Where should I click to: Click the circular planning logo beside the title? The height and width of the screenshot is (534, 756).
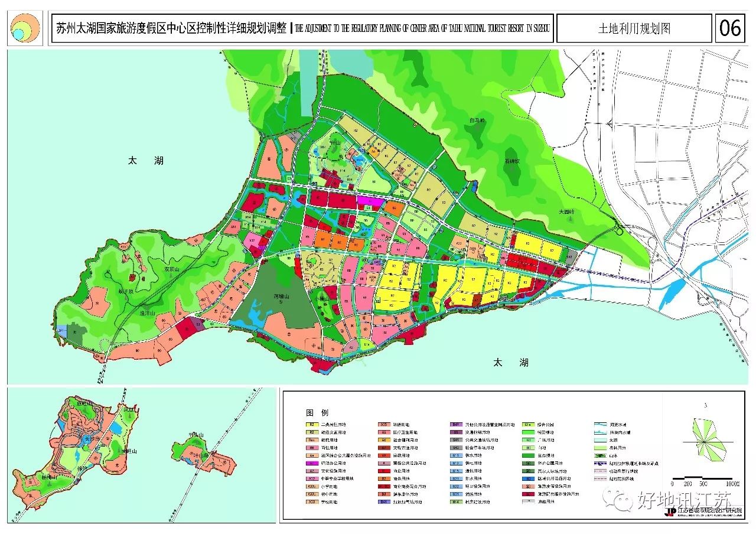click(x=25, y=28)
